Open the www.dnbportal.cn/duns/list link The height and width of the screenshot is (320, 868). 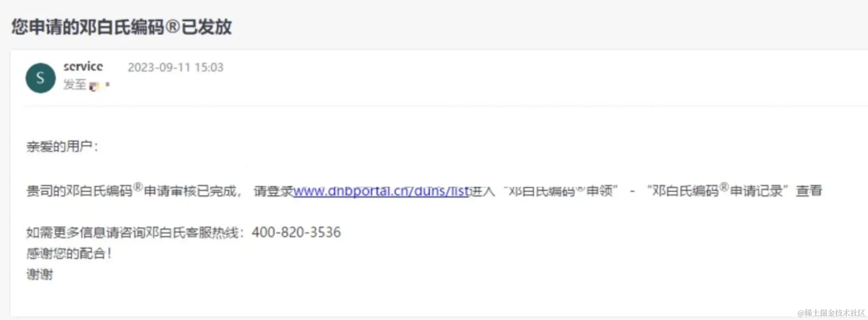(381, 191)
